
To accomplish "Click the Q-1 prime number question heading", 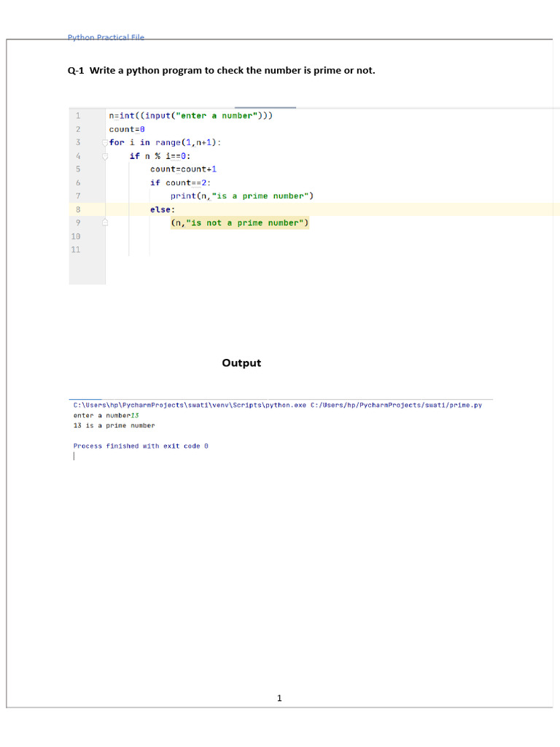I will coord(222,71).
